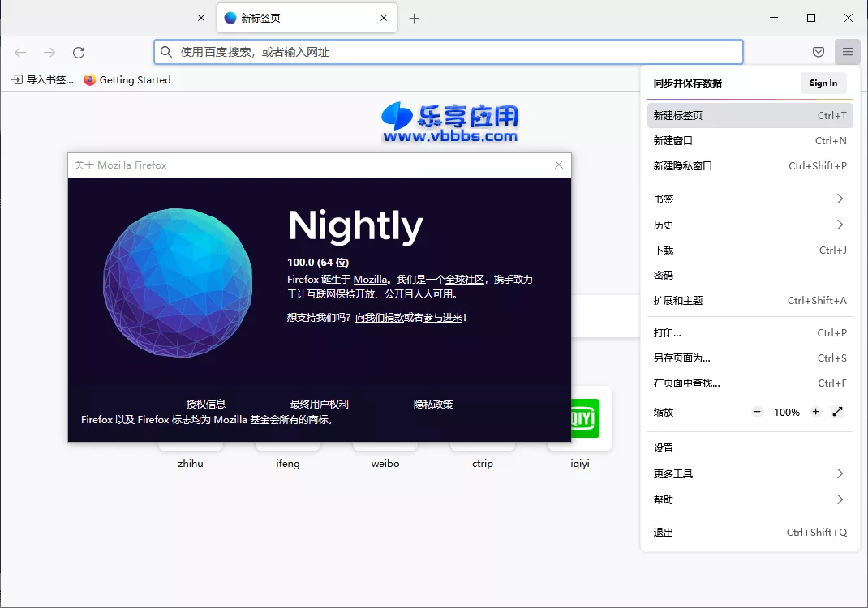Enter full screen via the zoom arrows icon
868x608 pixels.
click(x=838, y=412)
